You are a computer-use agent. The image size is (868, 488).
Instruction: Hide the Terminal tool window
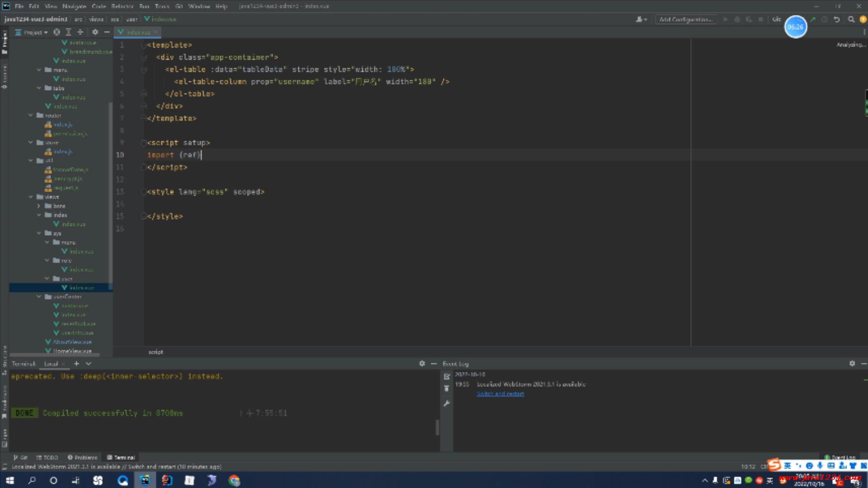pos(434,364)
